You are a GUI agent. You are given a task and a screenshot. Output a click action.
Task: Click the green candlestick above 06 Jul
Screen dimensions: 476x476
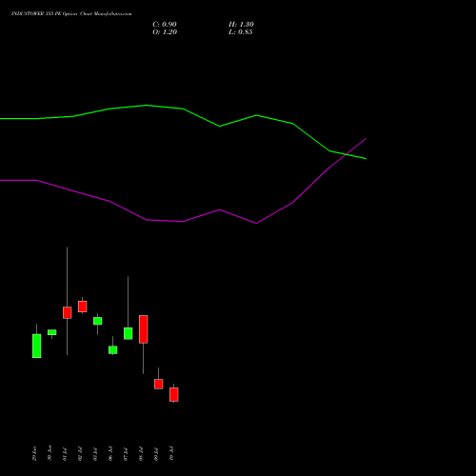[113, 350]
